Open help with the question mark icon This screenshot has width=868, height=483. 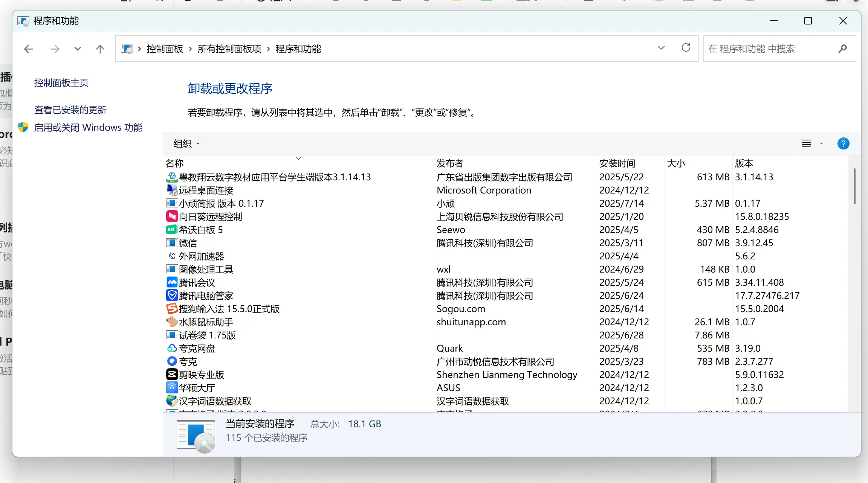click(843, 143)
